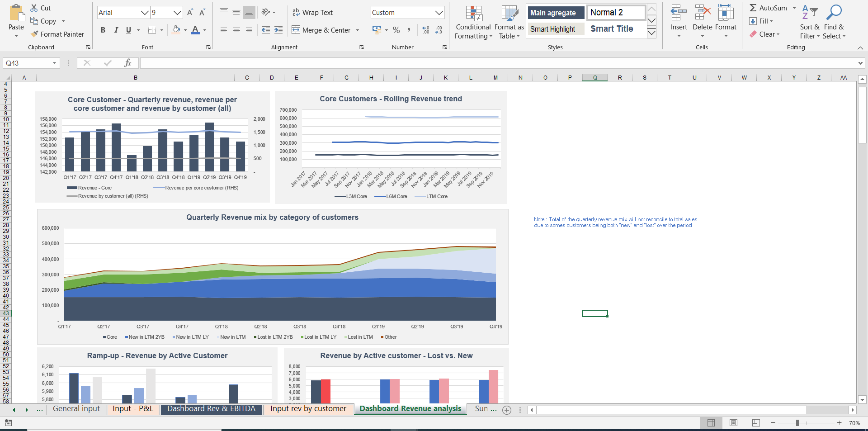The image size is (868, 431).
Task: Open the number format dropdown showing Custom
Action: [439, 13]
